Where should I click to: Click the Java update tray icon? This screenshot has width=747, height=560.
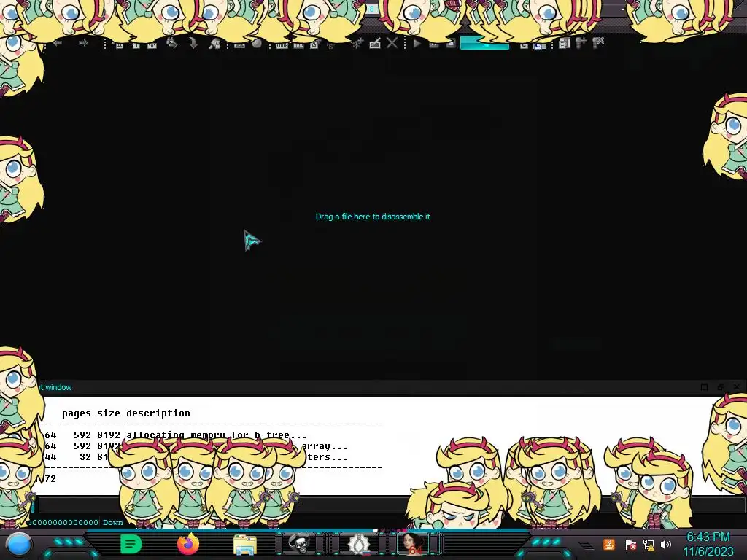(608, 544)
